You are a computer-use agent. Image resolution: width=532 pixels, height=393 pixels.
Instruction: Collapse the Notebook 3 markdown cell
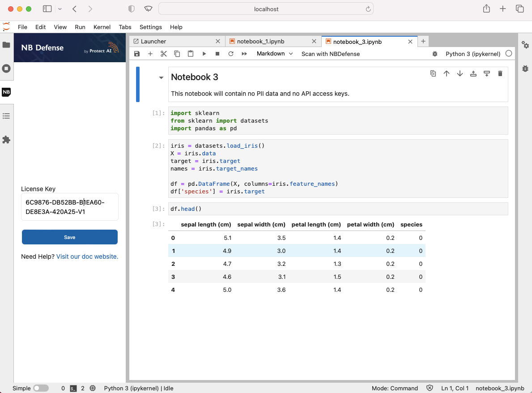pos(161,77)
